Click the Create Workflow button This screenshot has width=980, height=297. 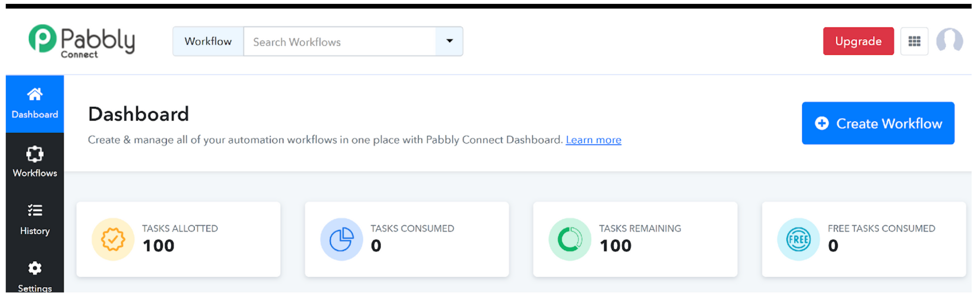point(878,123)
